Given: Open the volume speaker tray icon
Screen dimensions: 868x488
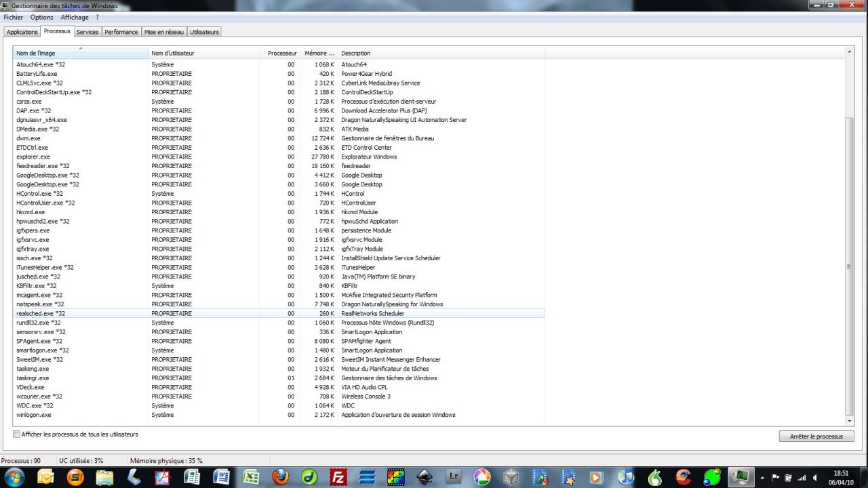Looking at the screenshot, I should coord(816,477).
